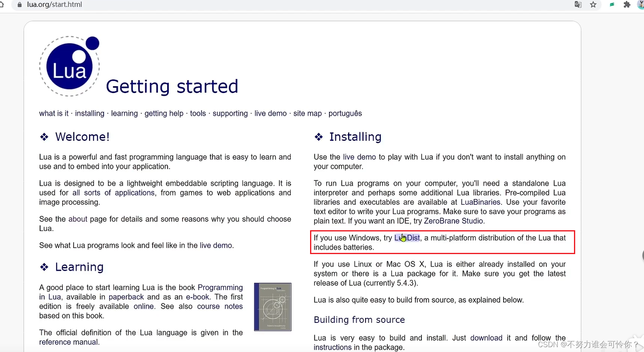Viewport: 644px width, 352px height.
Task: Open the 'course notes' link
Action: tap(220, 306)
